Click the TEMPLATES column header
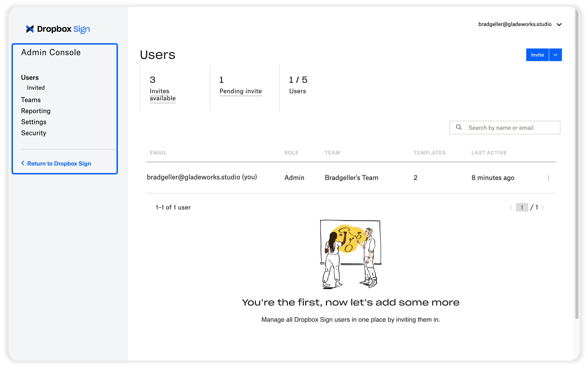This screenshot has width=588, height=368. [429, 153]
